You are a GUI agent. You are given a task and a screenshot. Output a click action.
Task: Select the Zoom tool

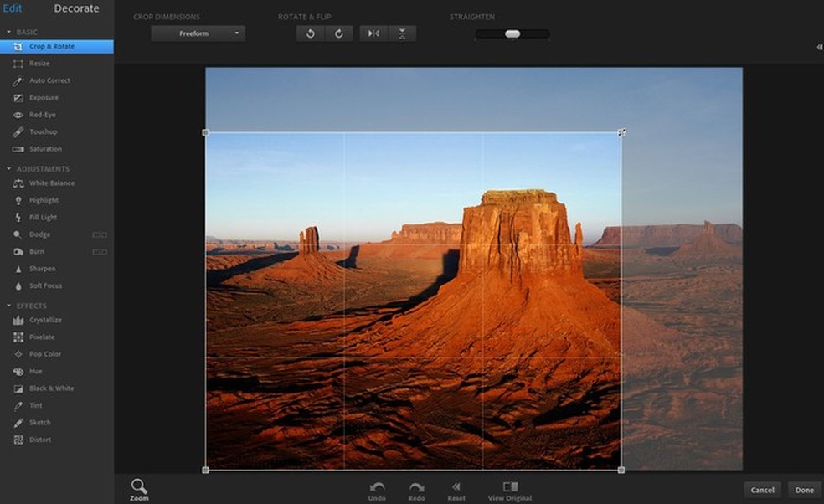pyautogui.click(x=139, y=487)
